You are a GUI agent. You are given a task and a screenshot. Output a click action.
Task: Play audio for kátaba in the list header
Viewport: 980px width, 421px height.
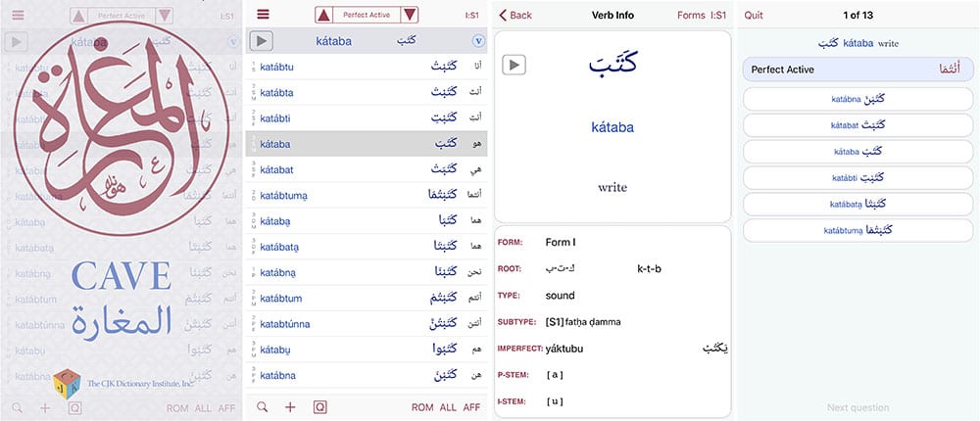click(x=262, y=41)
